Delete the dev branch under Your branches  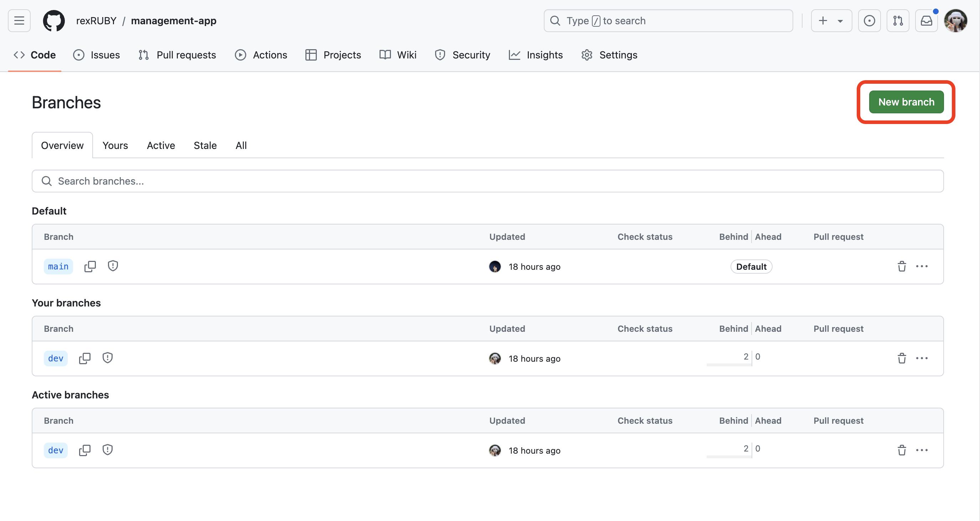[902, 358]
